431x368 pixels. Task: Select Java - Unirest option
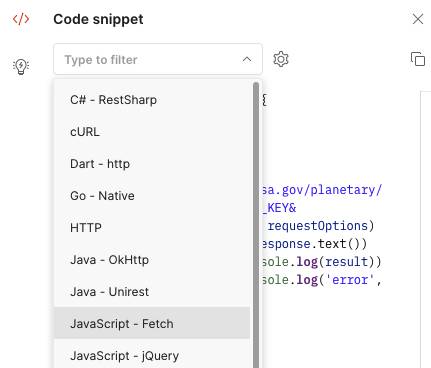coord(152,292)
